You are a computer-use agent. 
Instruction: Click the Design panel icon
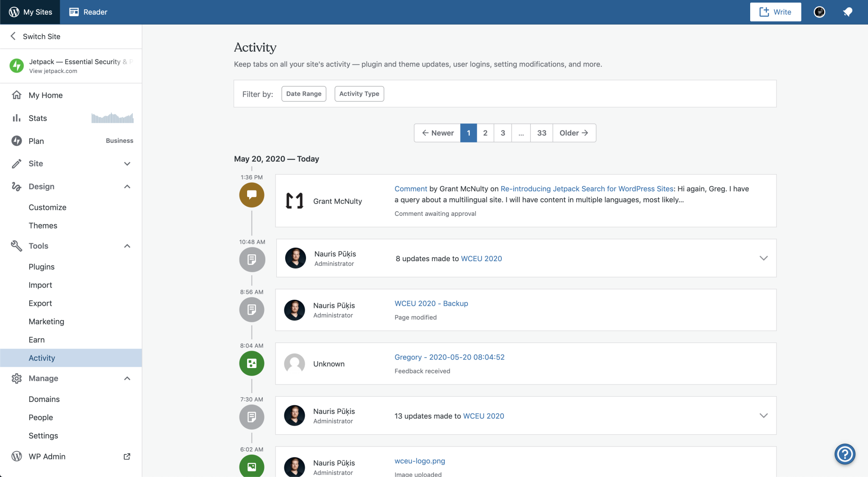click(x=15, y=187)
